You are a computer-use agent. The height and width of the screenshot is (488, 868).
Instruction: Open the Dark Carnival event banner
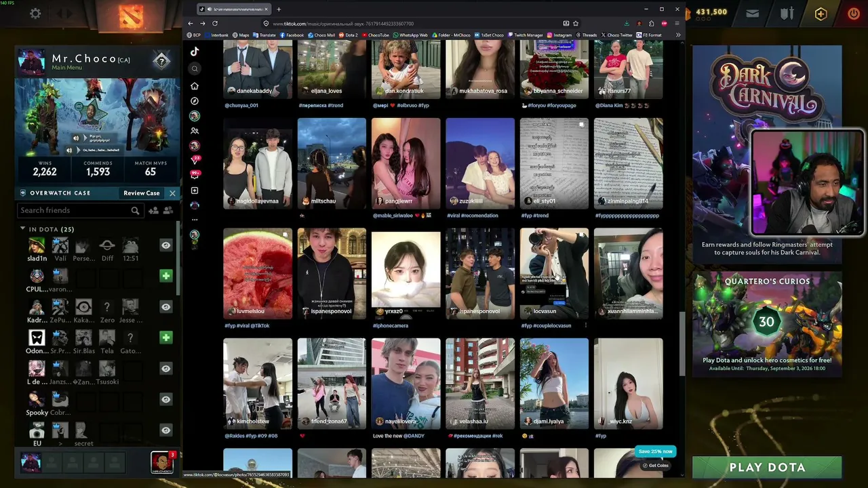pos(767,153)
